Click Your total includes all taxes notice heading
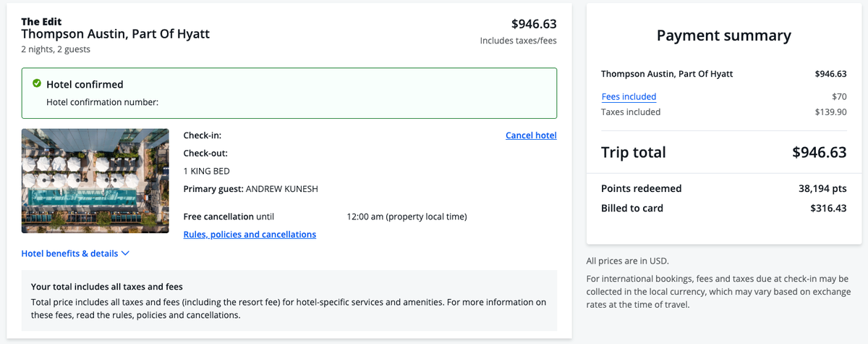This screenshot has height=344, width=868. [x=107, y=287]
